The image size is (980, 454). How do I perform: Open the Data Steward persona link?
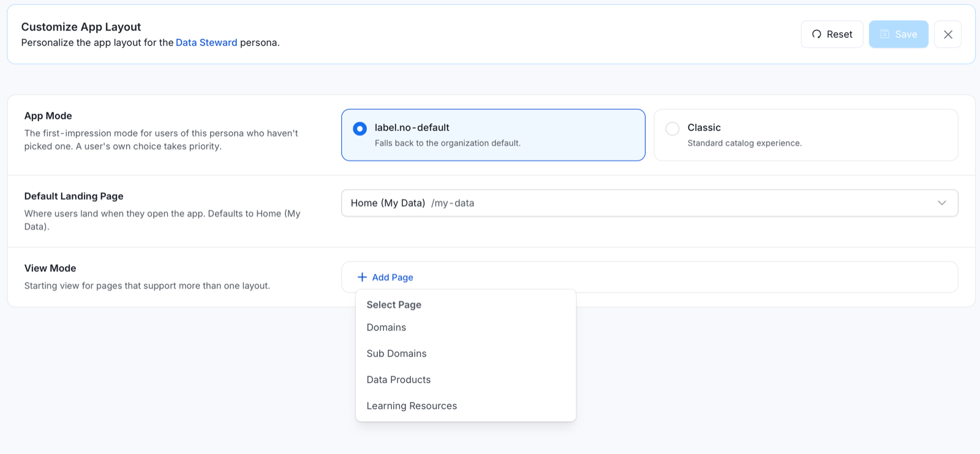[206, 43]
